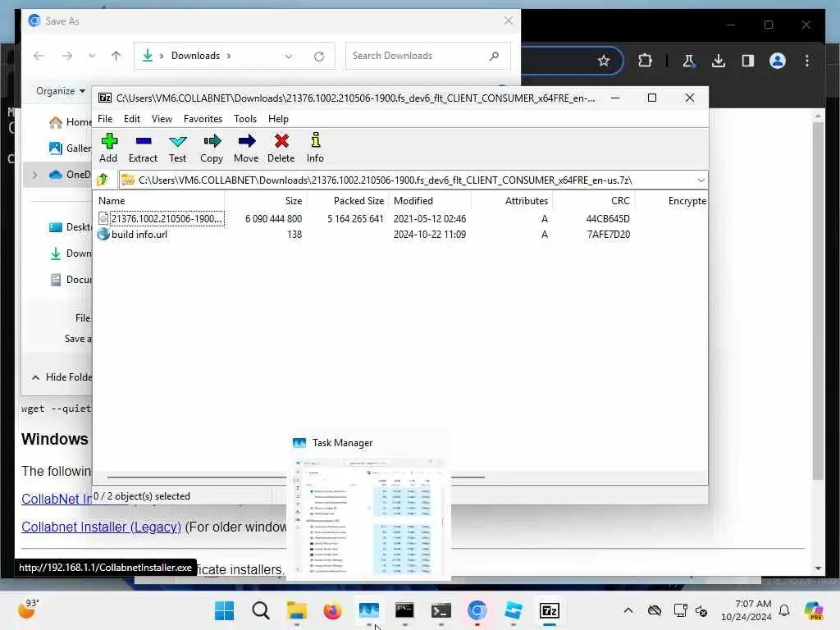Image resolution: width=840 pixels, height=630 pixels.
Task: Open the Favorites menu
Action: (x=203, y=118)
